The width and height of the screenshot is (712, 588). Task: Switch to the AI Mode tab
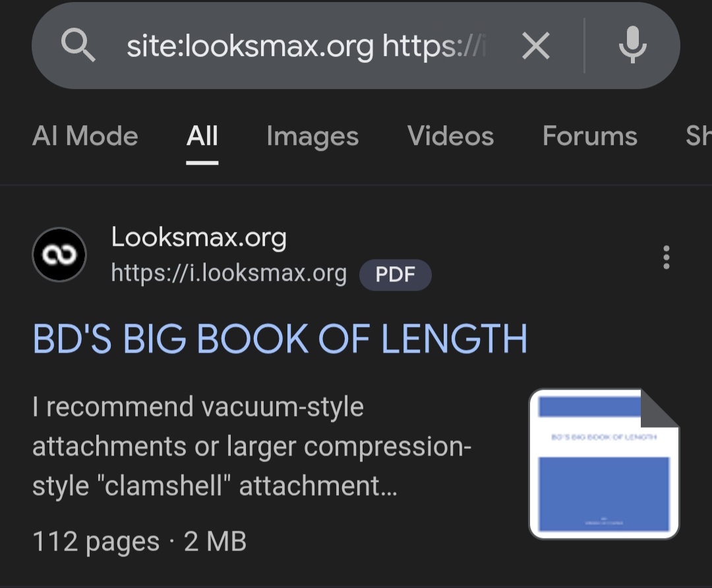pos(85,136)
